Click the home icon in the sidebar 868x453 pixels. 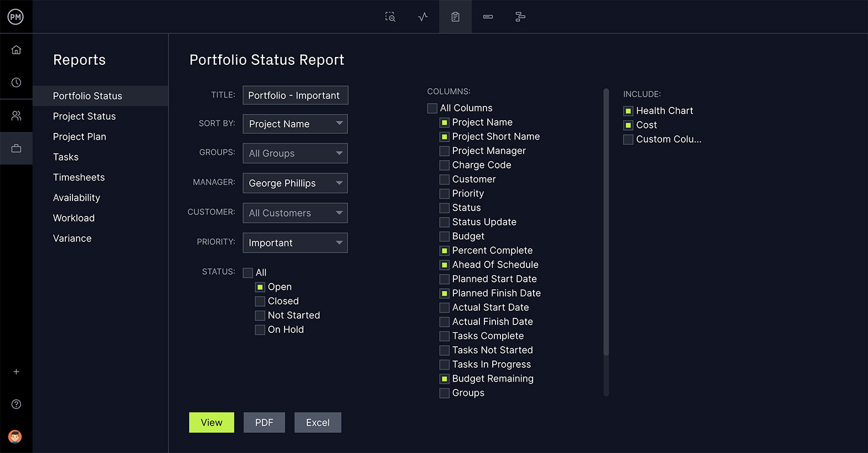(16, 50)
